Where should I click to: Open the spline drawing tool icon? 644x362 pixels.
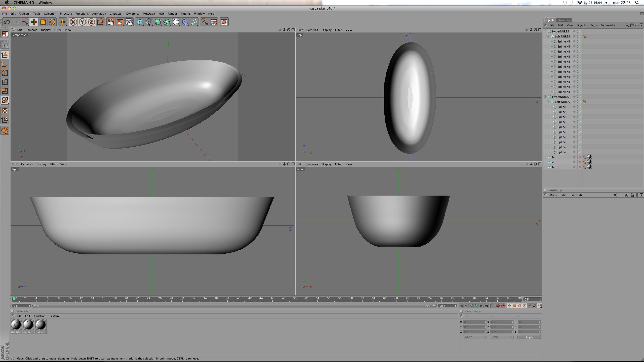coord(149,22)
